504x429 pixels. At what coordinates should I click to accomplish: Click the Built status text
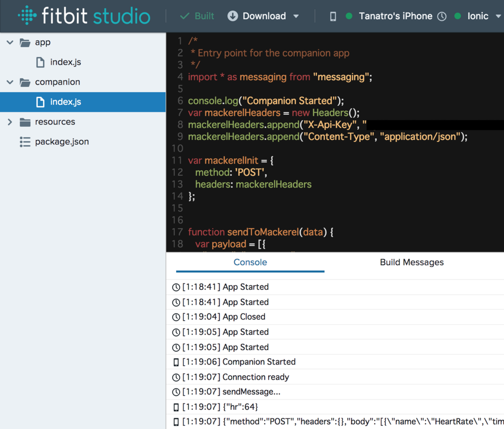(204, 16)
